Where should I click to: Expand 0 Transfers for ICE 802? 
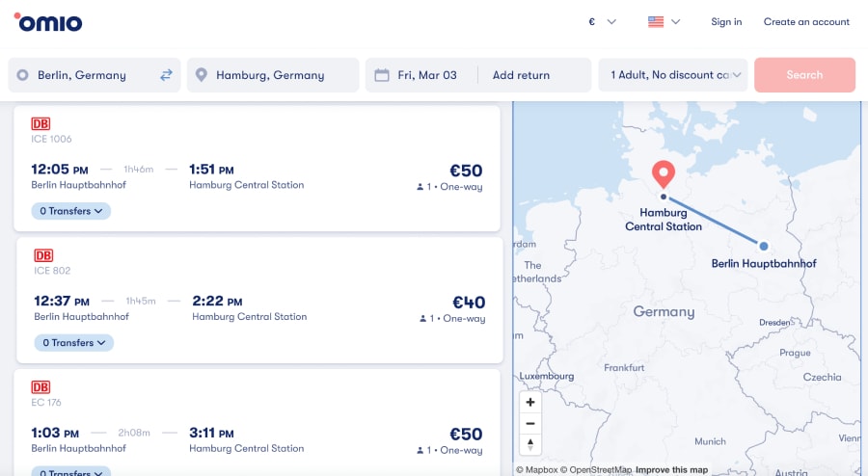tap(74, 343)
